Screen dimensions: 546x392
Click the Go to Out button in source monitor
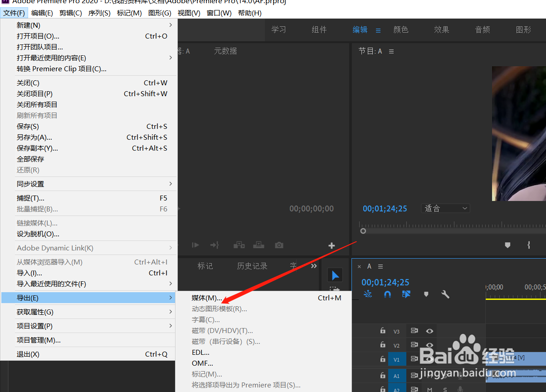click(x=214, y=245)
